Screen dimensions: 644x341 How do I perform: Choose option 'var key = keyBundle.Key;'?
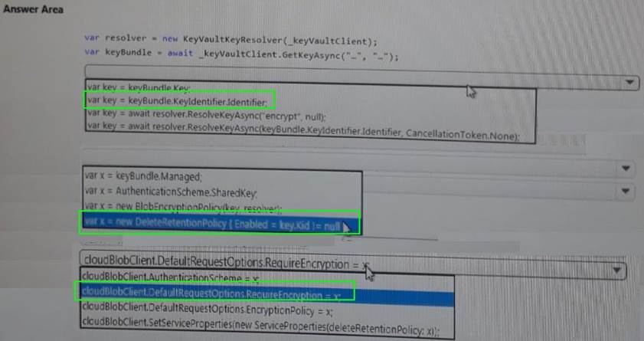tap(139, 87)
